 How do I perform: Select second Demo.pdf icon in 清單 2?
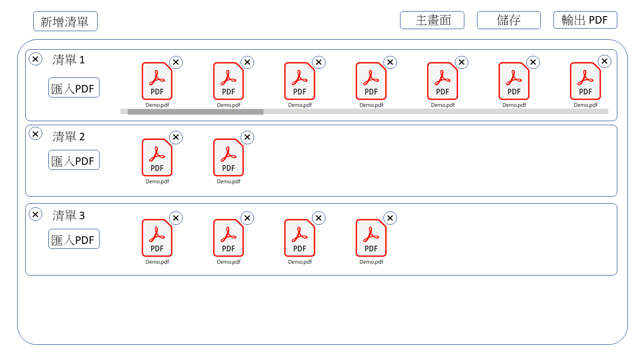click(228, 158)
